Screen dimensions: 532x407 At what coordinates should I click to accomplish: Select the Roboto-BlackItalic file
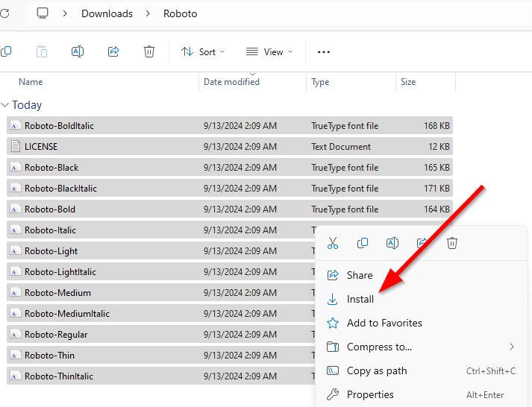[x=230, y=189]
